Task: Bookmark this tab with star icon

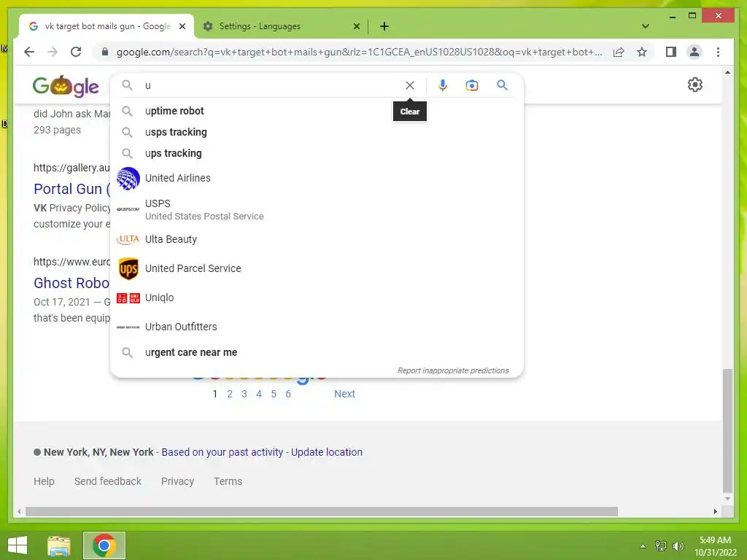Action: tap(642, 52)
